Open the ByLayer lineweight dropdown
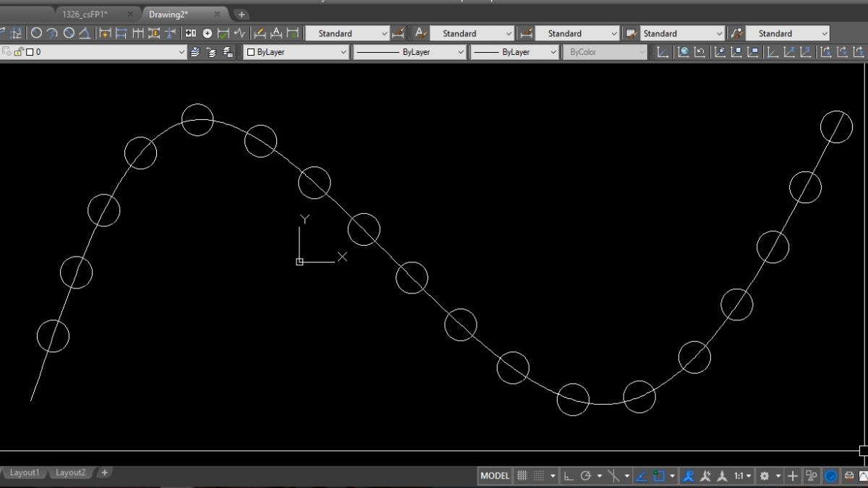The image size is (868, 488). [514, 52]
